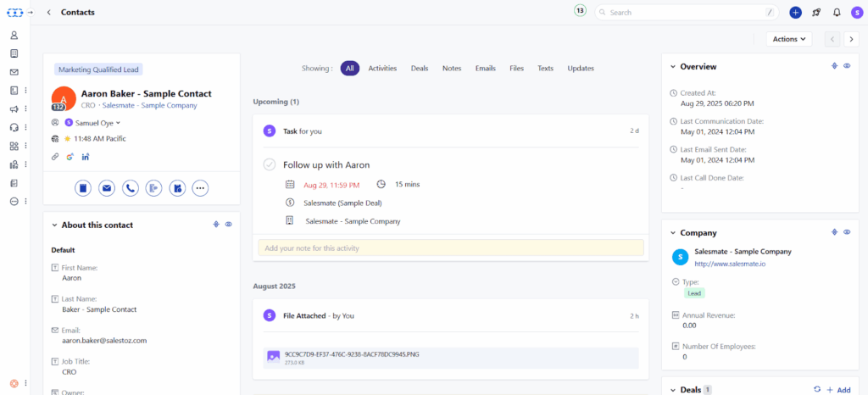Switch to the Deals tab
This screenshot has height=395, width=868.
click(420, 69)
